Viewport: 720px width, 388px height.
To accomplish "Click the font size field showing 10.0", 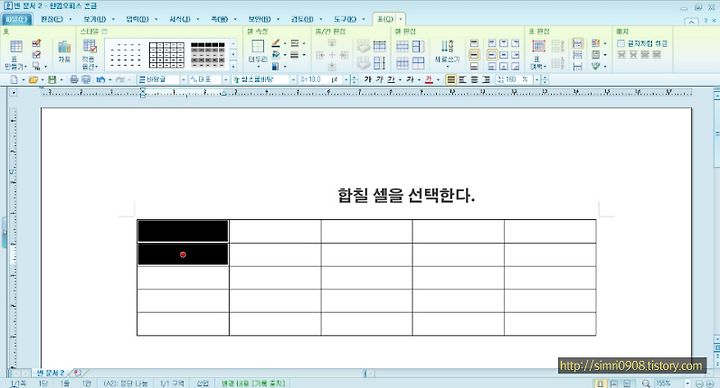I will pyautogui.click(x=322, y=79).
